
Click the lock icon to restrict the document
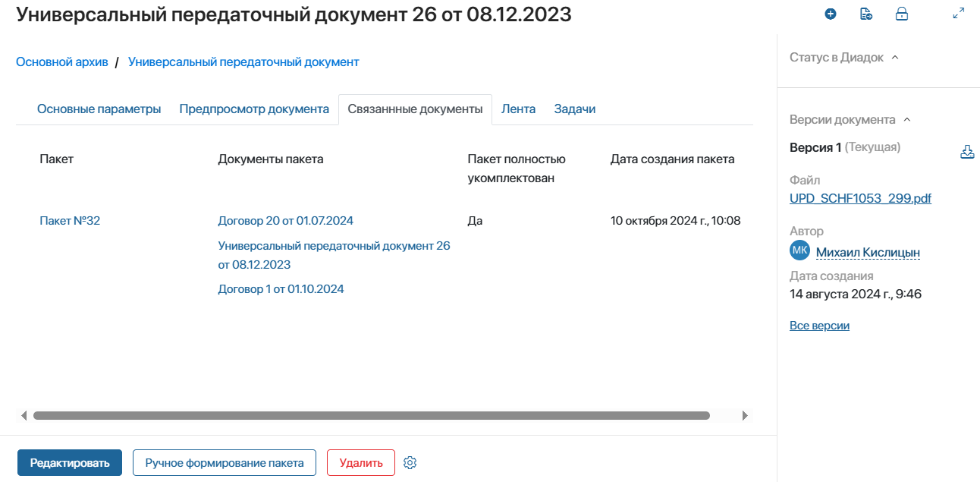(x=902, y=14)
